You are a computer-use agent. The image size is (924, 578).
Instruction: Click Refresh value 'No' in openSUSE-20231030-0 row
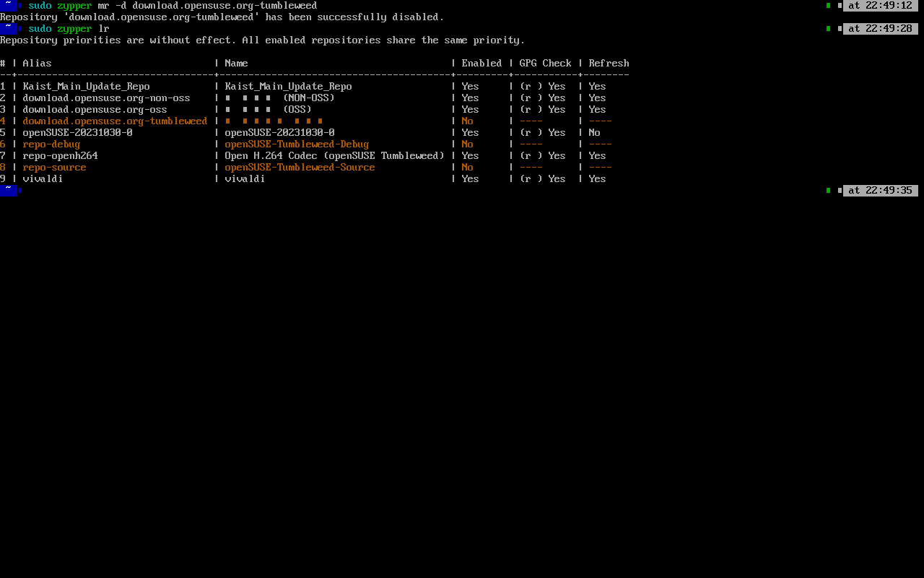point(595,133)
